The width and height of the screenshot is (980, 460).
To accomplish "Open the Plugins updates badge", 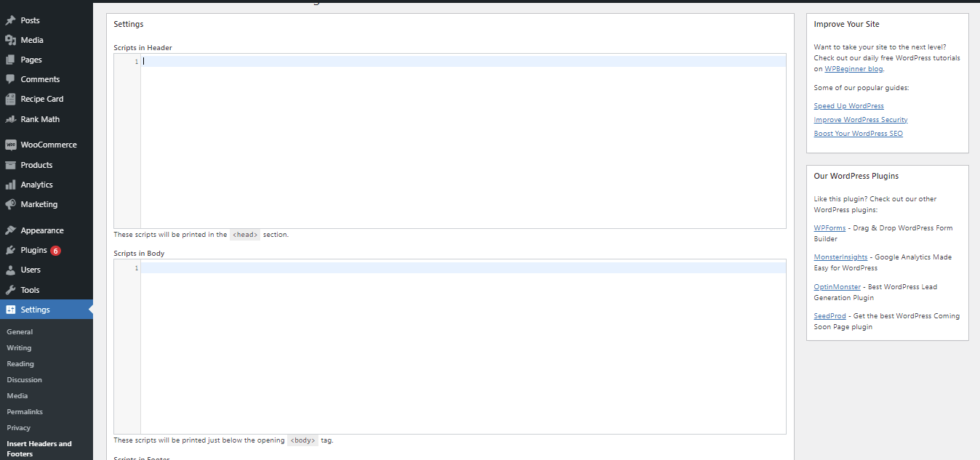I will 56,251.
